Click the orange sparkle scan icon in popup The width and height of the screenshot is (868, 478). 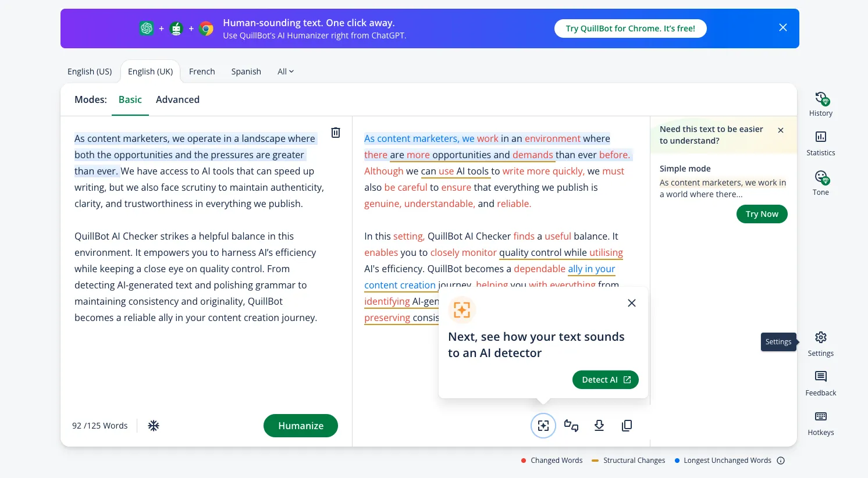tap(462, 310)
